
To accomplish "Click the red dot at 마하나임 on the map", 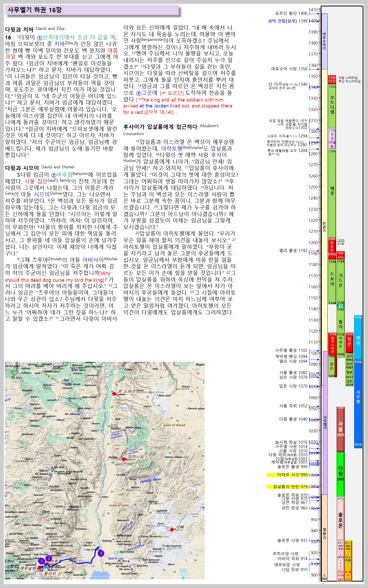I will (x=124, y=459).
